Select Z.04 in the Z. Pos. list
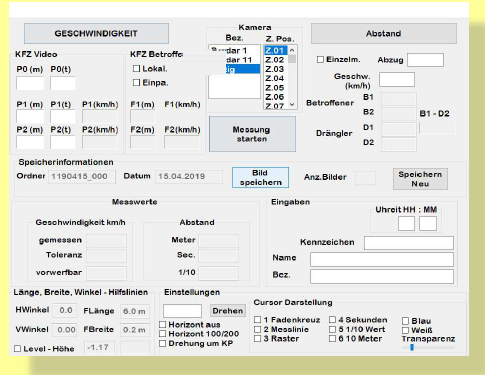Screen dimensions: 485x375 275,78
